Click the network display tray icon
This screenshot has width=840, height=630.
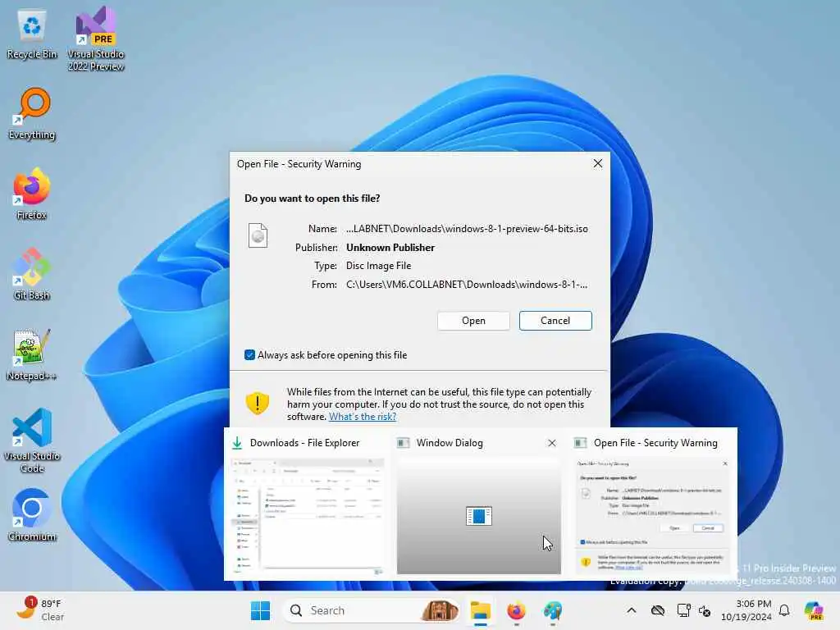tap(683, 610)
